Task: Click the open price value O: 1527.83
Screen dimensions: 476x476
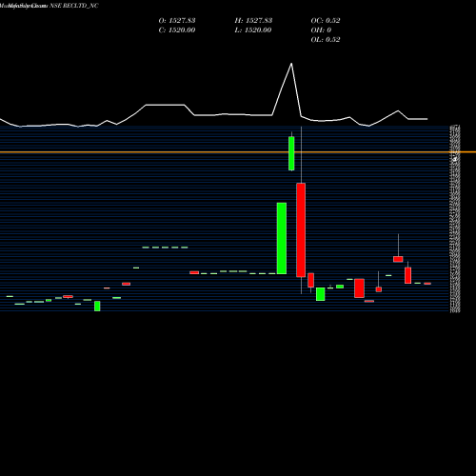Action: coord(177,21)
